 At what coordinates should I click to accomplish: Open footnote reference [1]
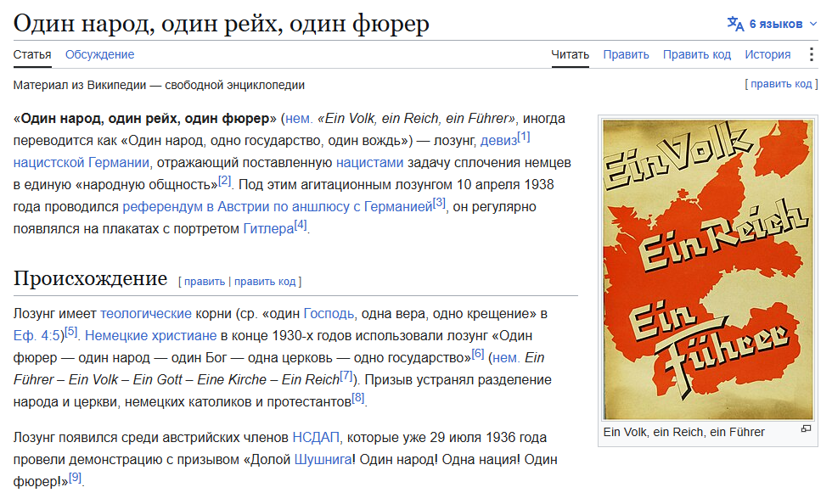(x=524, y=137)
